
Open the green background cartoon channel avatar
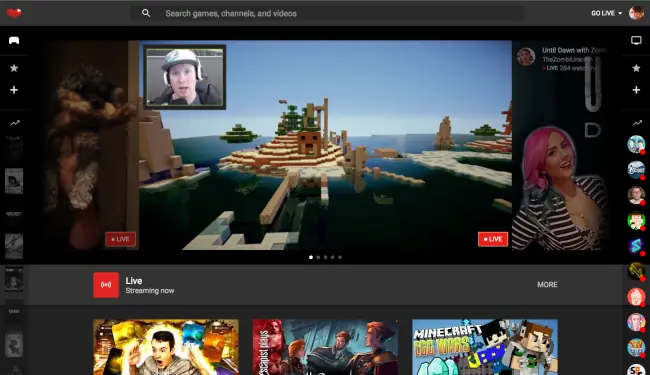[x=636, y=220]
